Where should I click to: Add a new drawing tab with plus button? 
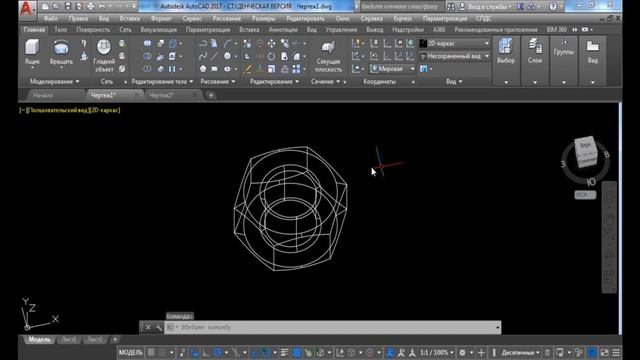pyautogui.click(x=211, y=95)
